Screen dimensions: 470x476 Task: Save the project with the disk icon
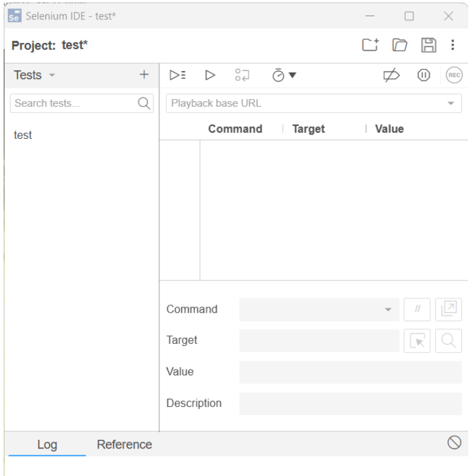(x=428, y=45)
